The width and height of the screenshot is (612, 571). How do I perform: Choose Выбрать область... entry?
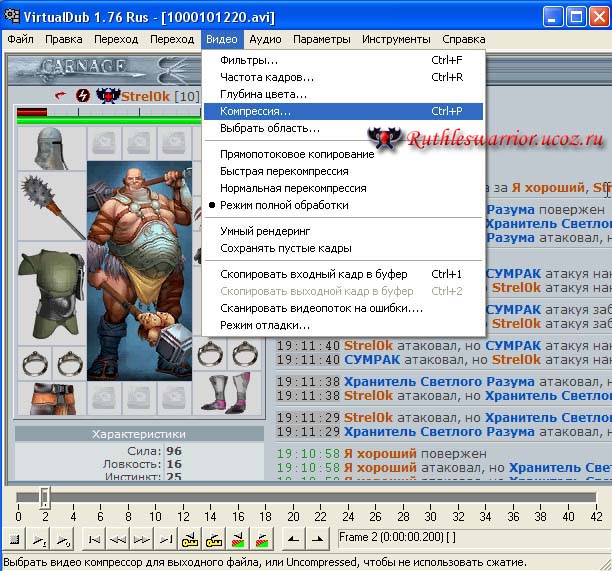(x=343, y=128)
